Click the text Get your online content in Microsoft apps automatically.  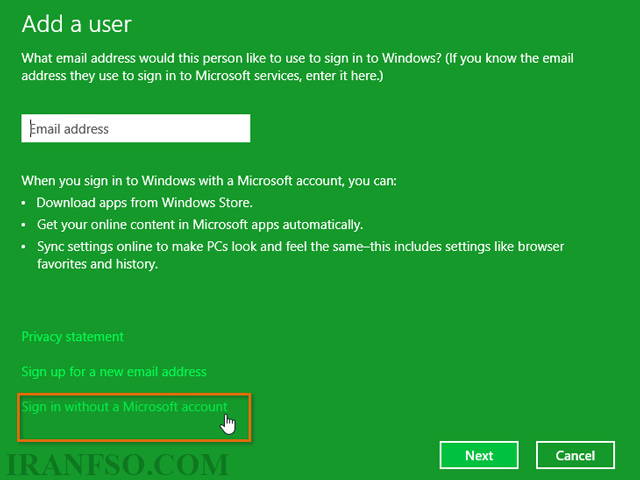tap(200, 225)
